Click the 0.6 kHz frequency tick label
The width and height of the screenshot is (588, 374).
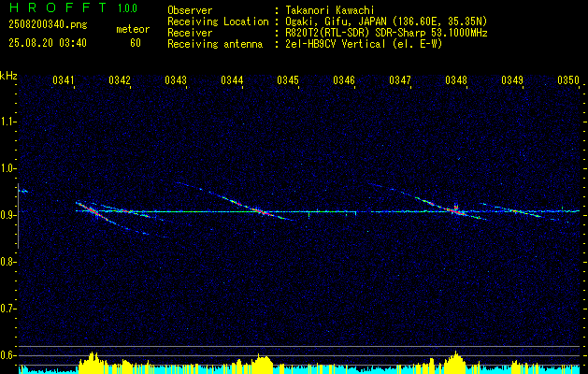[x=7, y=355]
